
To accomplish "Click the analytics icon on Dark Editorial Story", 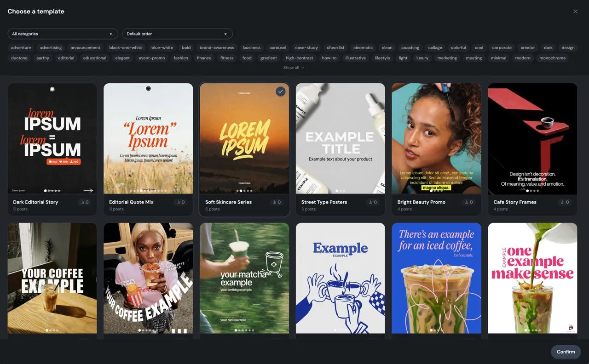I will (83, 202).
